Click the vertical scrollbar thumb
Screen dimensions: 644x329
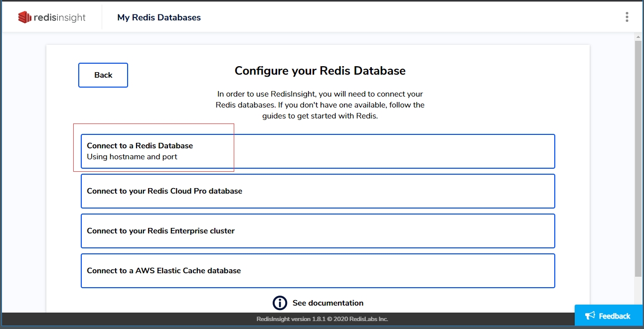click(638, 149)
